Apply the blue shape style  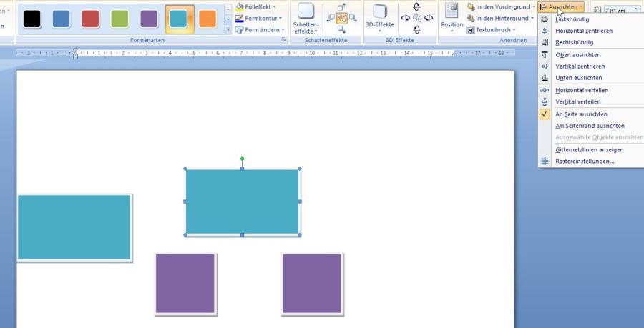pyautogui.click(x=62, y=19)
